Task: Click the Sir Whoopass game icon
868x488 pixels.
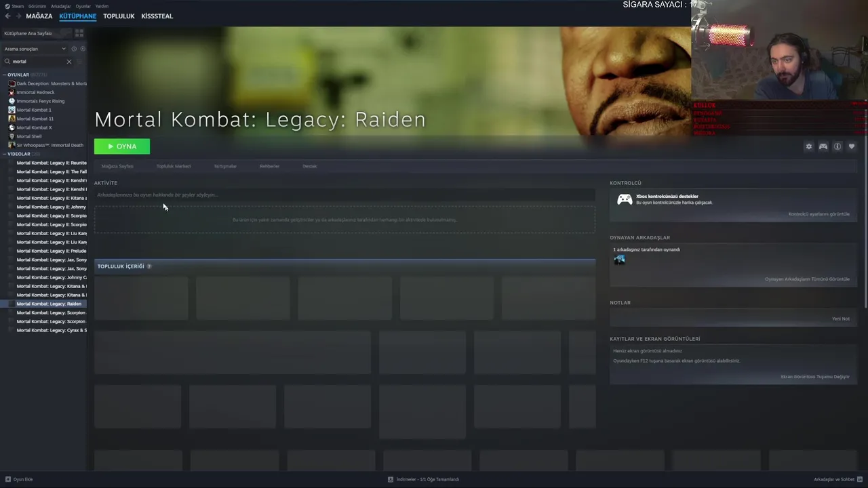Action: click(12, 145)
